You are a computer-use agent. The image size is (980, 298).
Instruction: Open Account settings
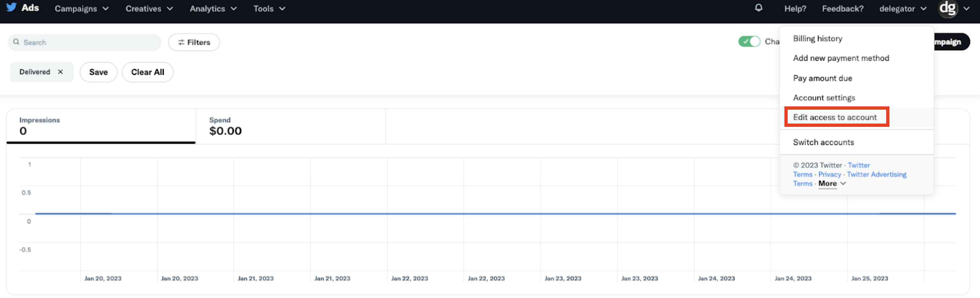click(x=824, y=98)
